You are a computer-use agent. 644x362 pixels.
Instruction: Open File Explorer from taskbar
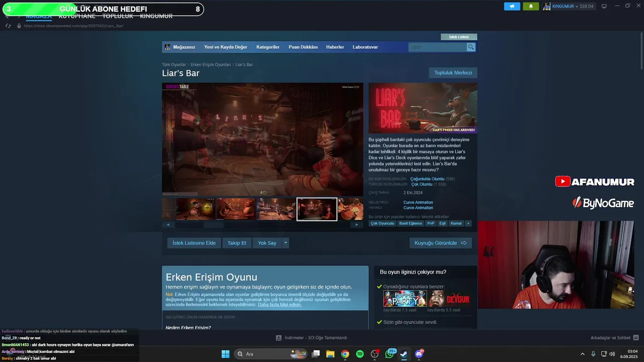coord(330,354)
